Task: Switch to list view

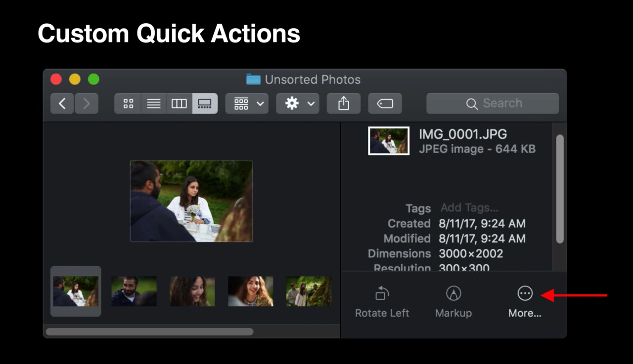Action: point(153,103)
